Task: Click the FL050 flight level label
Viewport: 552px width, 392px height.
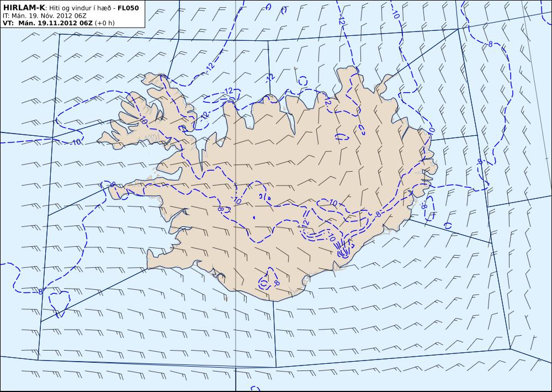Action: tap(128, 8)
